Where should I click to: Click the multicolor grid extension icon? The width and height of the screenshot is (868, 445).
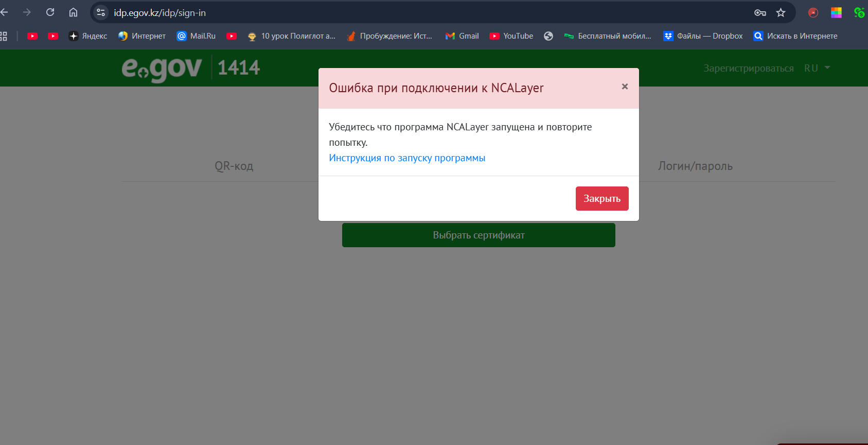point(836,13)
